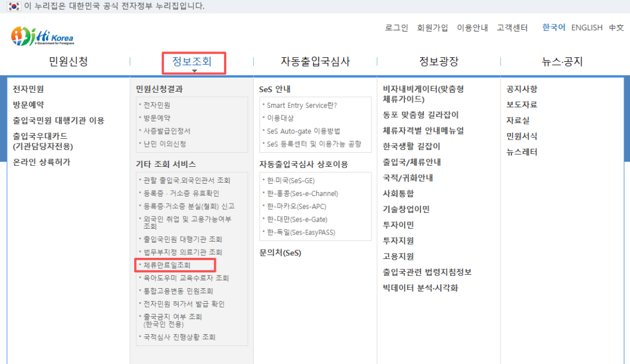Viewport: 630px width, 364px height.
Task: Open 출입국/체류안내
Action: [x=412, y=162]
